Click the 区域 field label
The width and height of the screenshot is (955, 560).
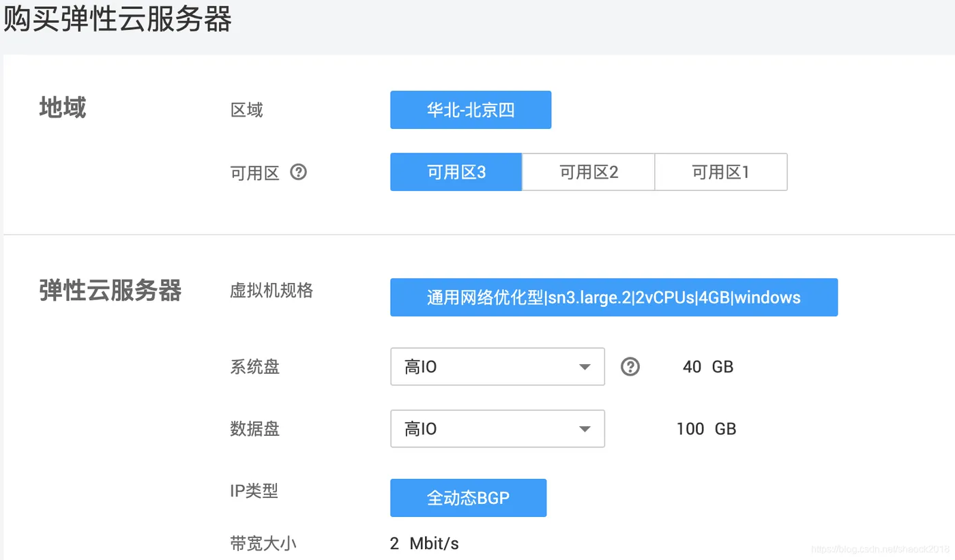[x=246, y=110]
